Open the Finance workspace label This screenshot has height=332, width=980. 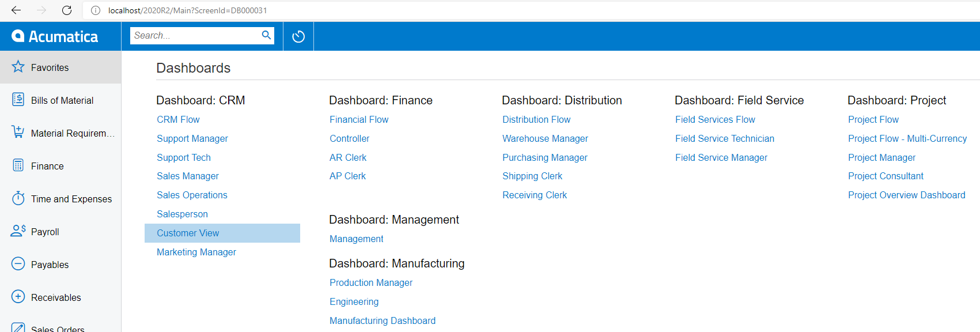[x=47, y=166]
